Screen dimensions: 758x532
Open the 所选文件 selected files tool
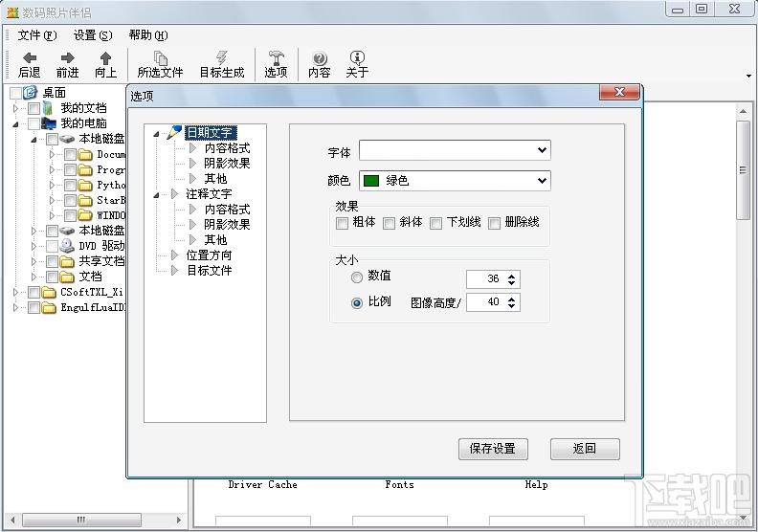click(160, 64)
